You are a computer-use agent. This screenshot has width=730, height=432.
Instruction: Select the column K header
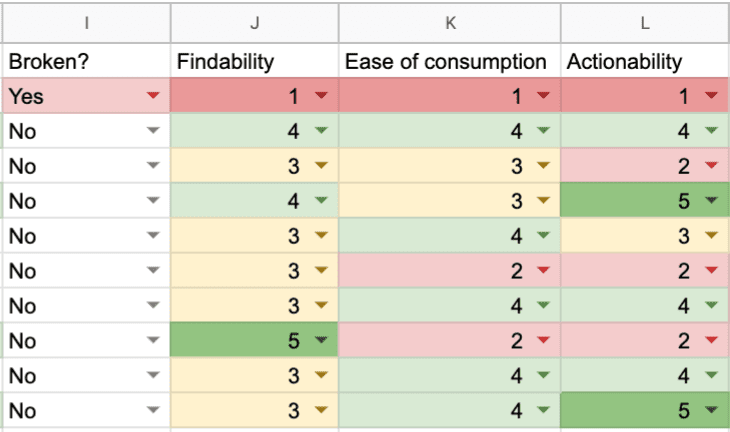(449, 19)
